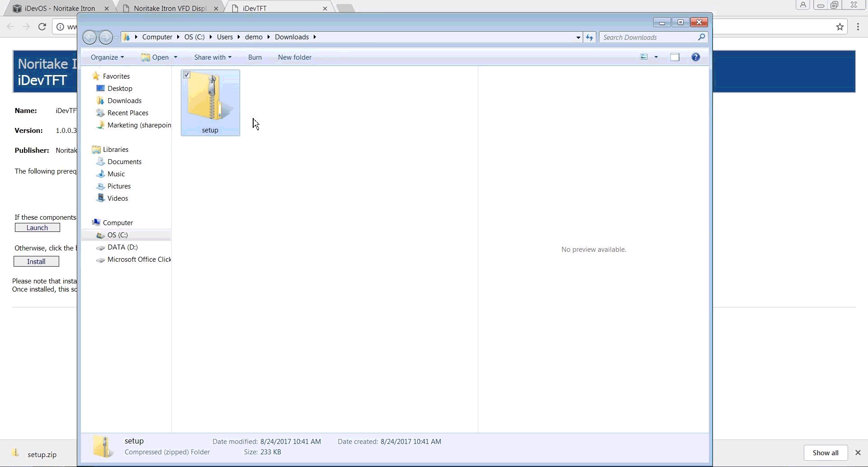Click the Explorer forward navigation arrow
868x467 pixels.
[x=105, y=37]
